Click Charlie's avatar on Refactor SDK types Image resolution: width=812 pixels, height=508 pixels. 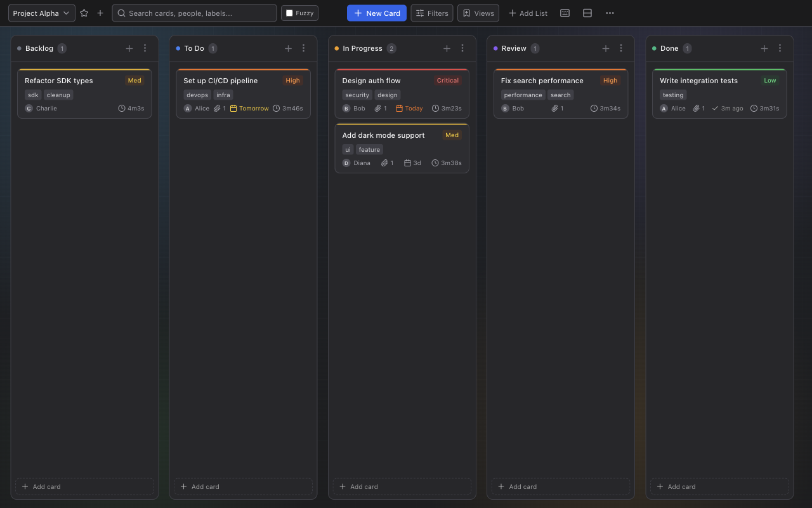click(x=29, y=108)
